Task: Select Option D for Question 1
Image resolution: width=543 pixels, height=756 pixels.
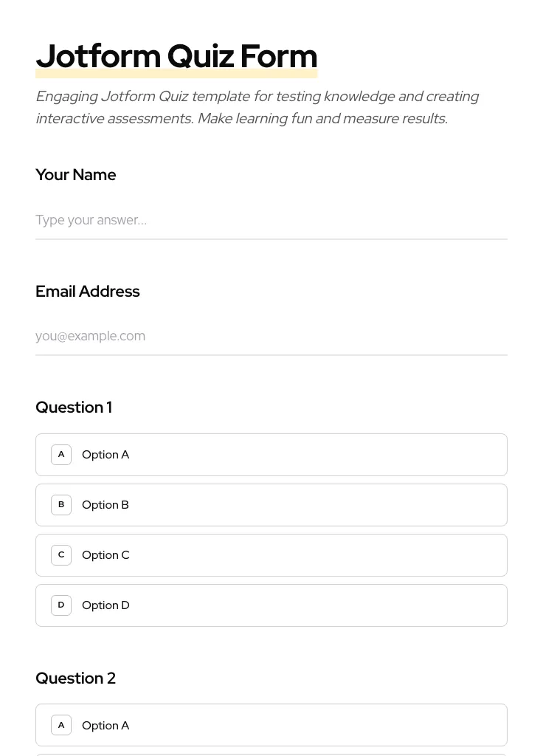Action: tap(271, 605)
